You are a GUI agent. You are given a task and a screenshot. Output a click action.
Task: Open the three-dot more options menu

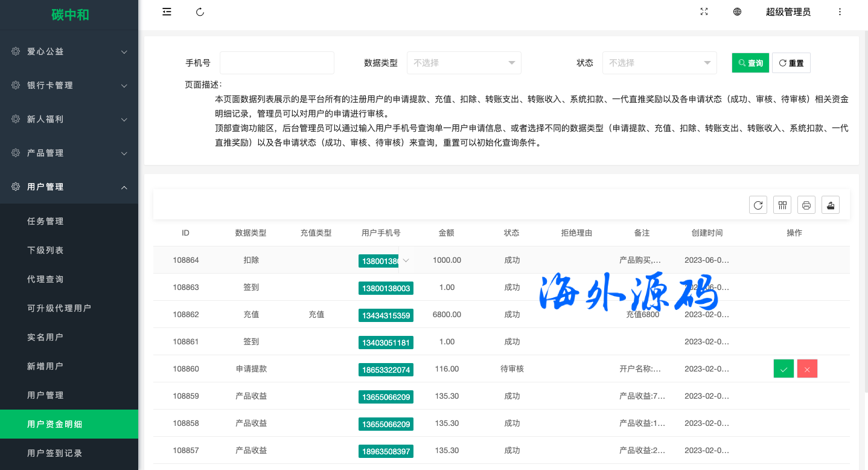(840, 12)
